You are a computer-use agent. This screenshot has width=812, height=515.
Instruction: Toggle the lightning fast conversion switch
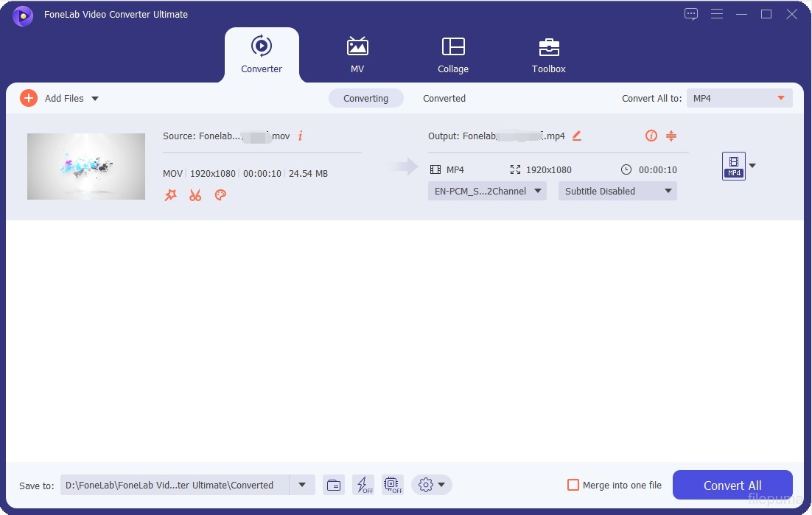(363, 485)
